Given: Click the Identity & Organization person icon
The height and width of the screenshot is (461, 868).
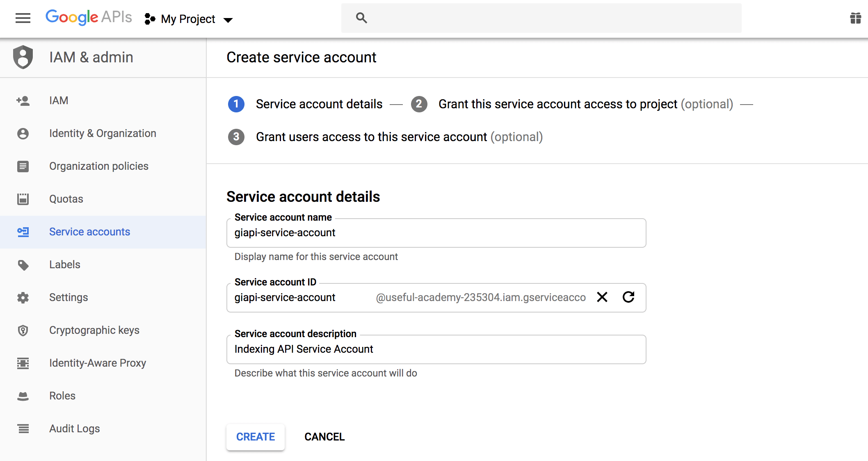Looking at the screenshot, I should pyautogui.click(x=23, y=133).
